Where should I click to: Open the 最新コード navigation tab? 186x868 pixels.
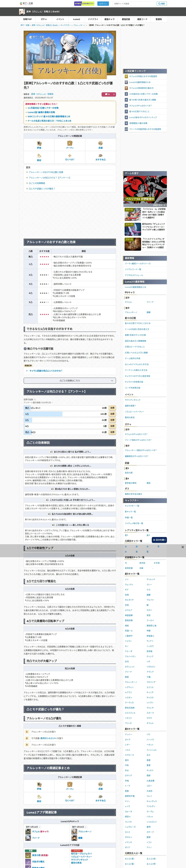(142, 19)
